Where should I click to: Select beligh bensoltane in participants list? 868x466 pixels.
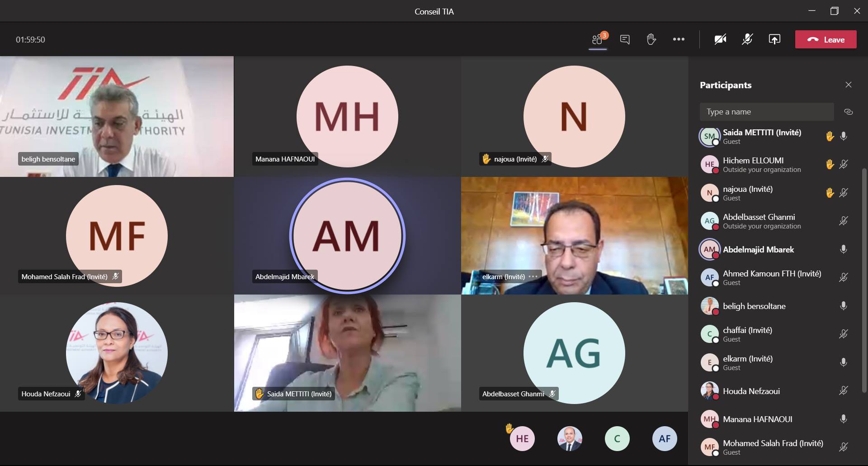point(754,306)
